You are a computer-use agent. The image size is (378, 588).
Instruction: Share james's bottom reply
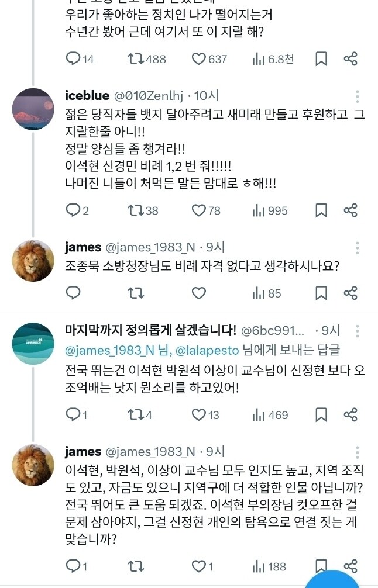click(x=350, y=565)
